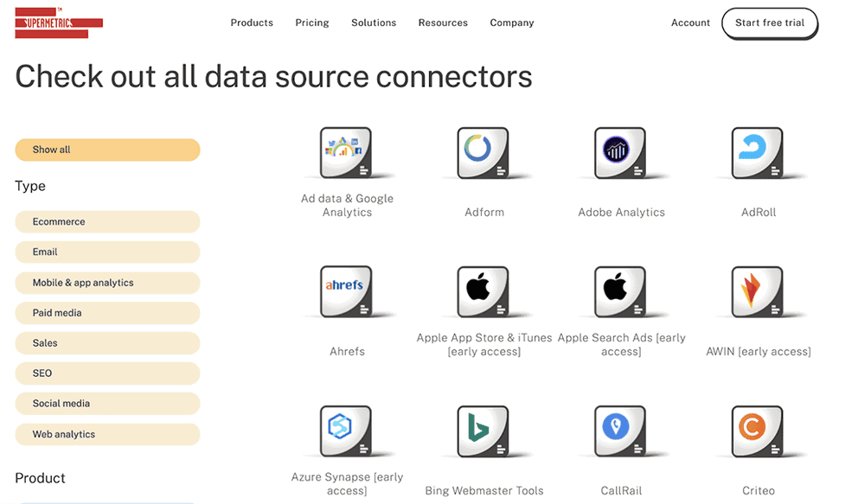
Task: Click the CallRail connector icon
Action: [621, 431]
